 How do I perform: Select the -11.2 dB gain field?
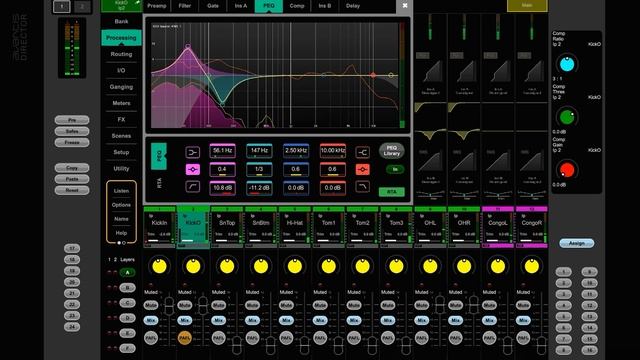tap(259, 188)
